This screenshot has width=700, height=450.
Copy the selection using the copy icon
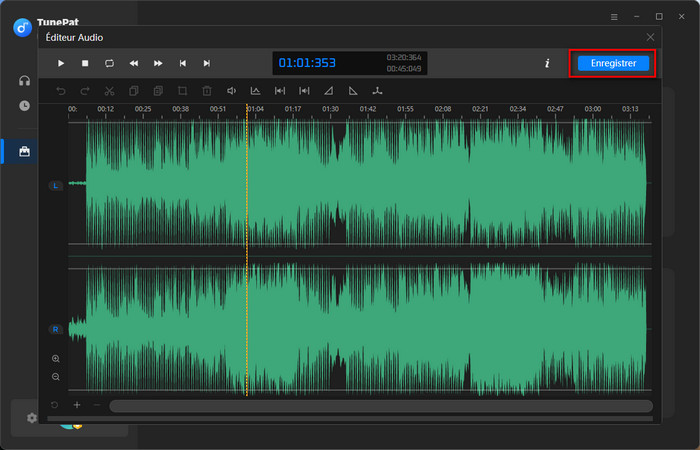(x=133, y=91)
